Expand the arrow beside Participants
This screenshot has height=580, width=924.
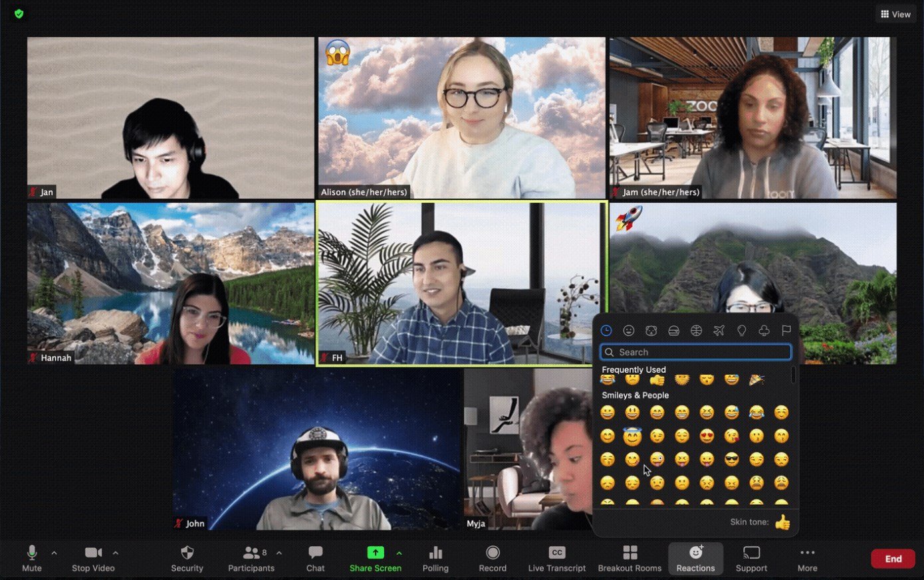pyautogui.click(x=279, y=553)
